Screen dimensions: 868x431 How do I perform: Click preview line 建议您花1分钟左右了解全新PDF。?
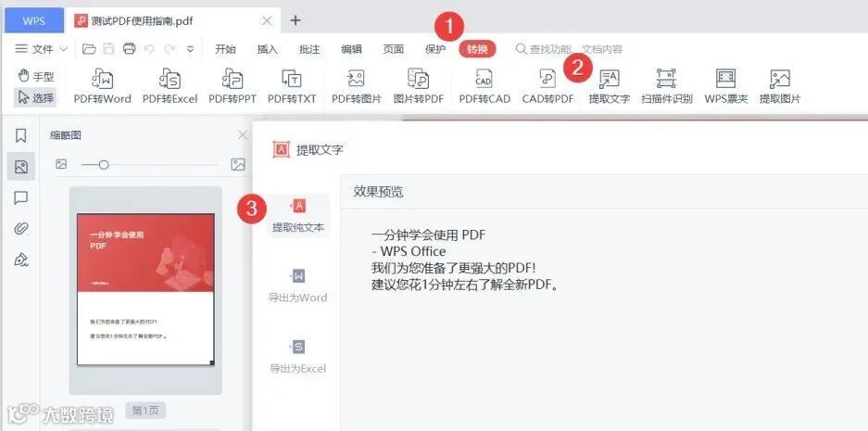tap(464, 285)
